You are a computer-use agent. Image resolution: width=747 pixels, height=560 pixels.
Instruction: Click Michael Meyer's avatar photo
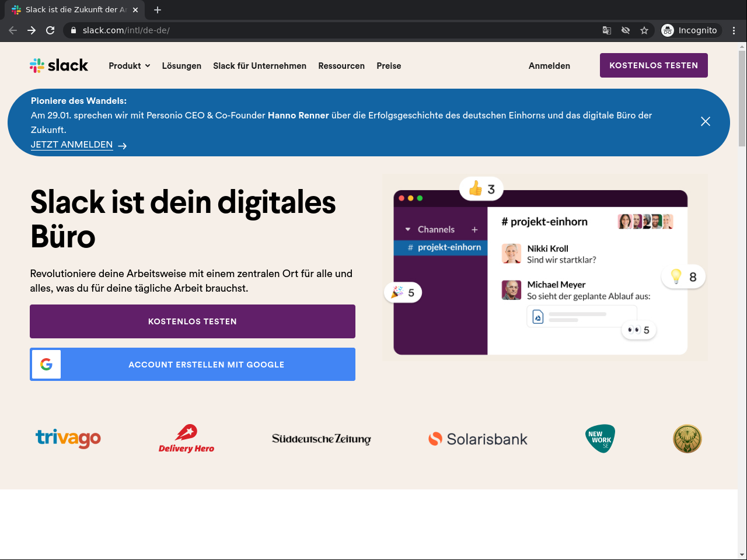click(x=511, y=290)
